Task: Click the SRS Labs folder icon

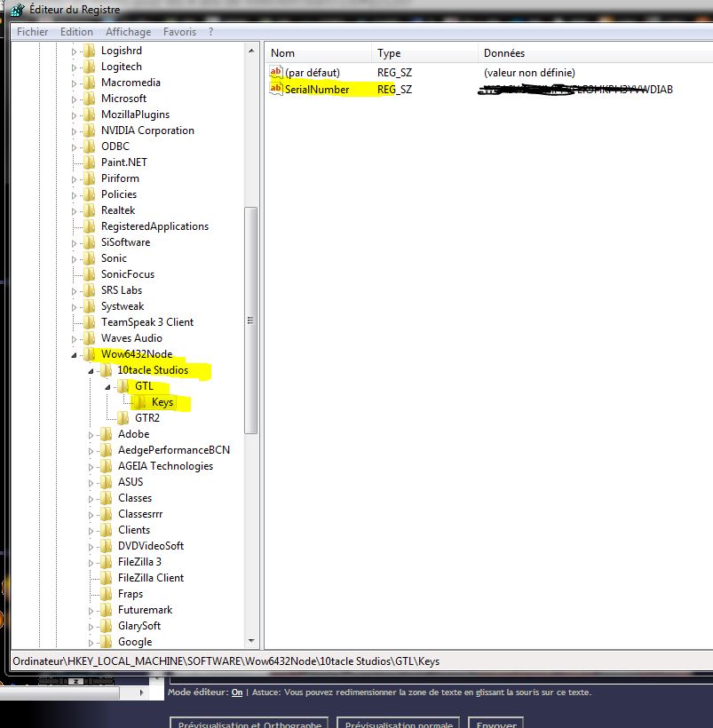Action: pyautogui.click(x=89, y=290)
